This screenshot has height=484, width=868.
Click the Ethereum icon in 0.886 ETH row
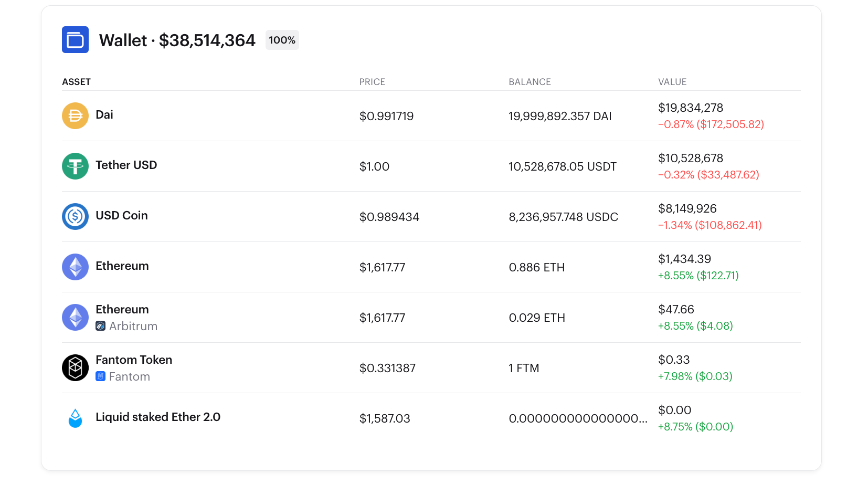[75, 267]
